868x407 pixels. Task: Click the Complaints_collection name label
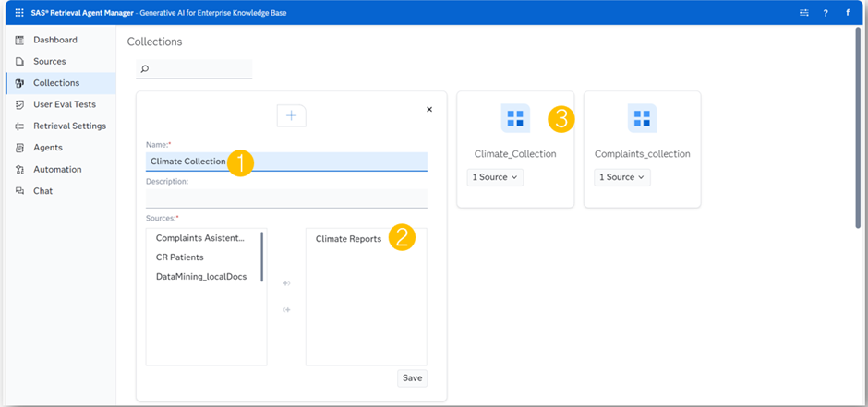tap(642, 154)
